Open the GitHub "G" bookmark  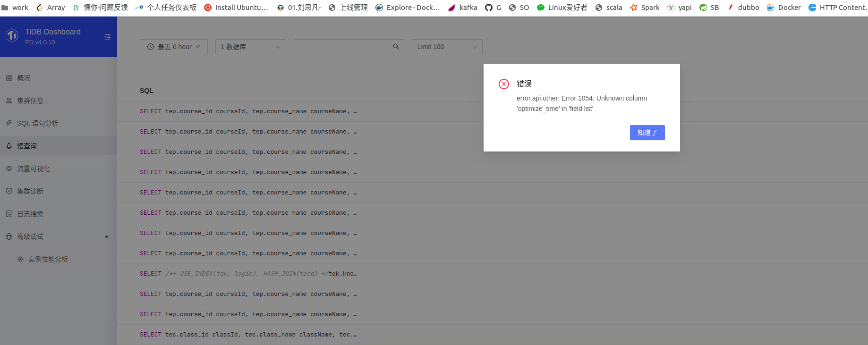click(493, 8)
